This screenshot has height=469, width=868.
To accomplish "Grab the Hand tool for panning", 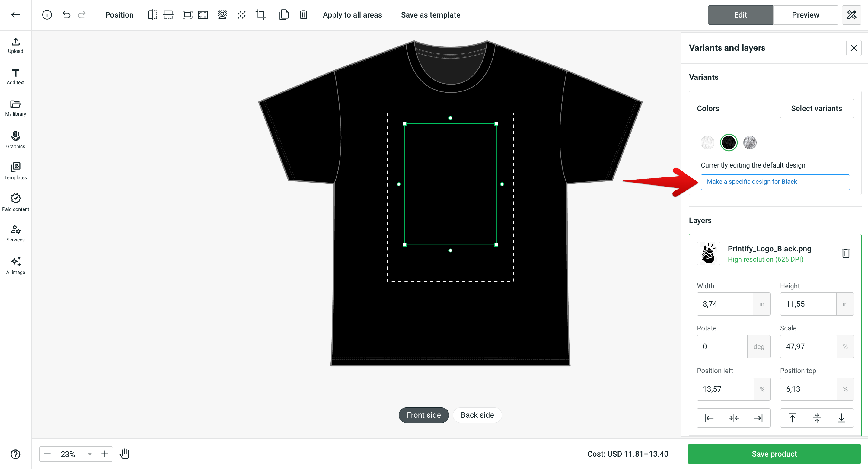I will click(x=124, y=454).
